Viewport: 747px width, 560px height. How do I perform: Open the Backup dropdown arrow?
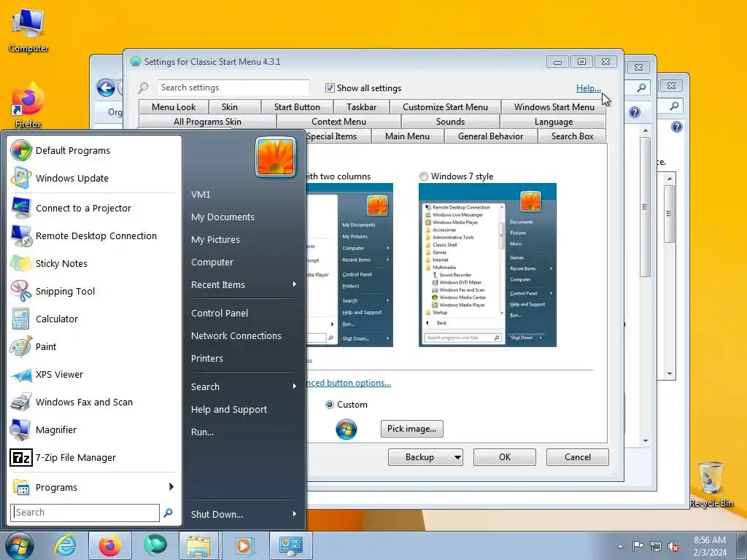pyautogui.click(x=457, y=458)
